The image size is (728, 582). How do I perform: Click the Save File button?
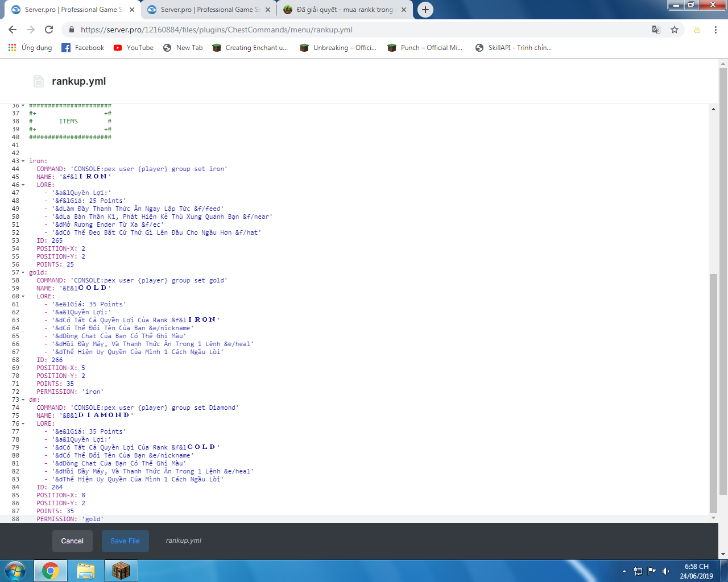point(125,541)
